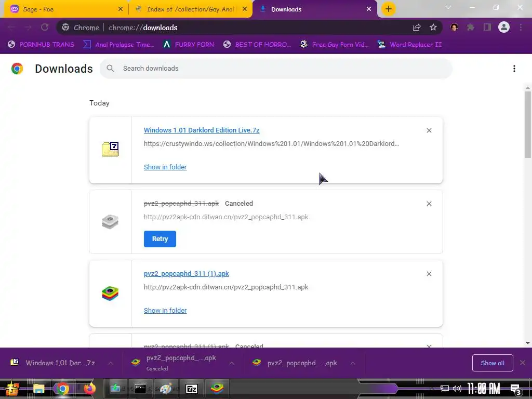Expand options for Windows 1.01 Dar...7z shelf item
Image resolution: width=532 pixels, height=399 pixels.
(x=111, y=363)
